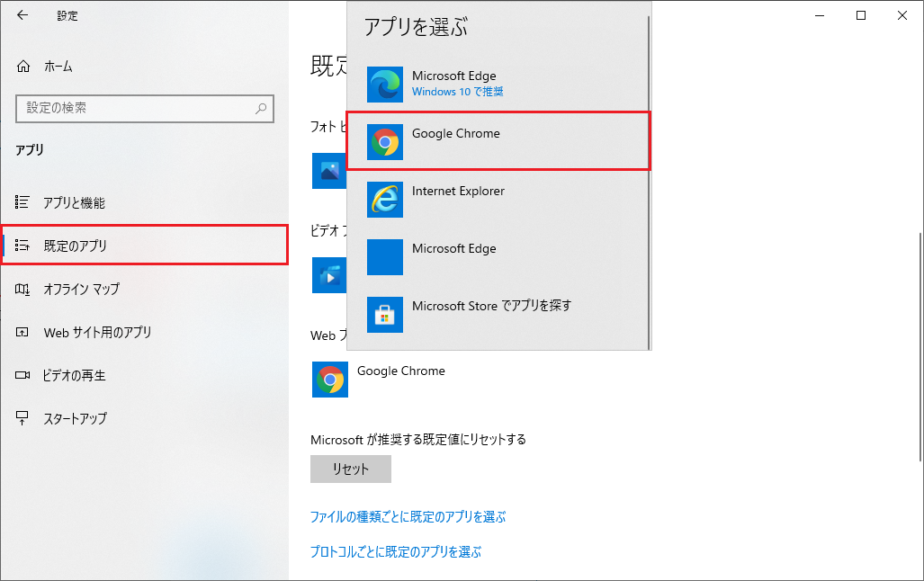Go to Web サイト用のアプリ
The width and height of the screenshot is (924, 581).
97,333
